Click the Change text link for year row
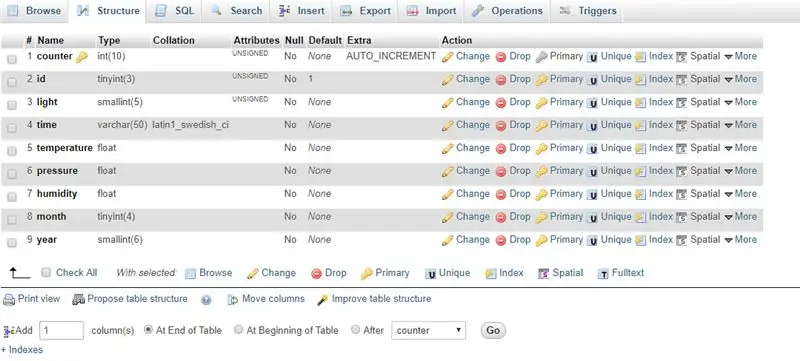 click(x=473, y=240)
